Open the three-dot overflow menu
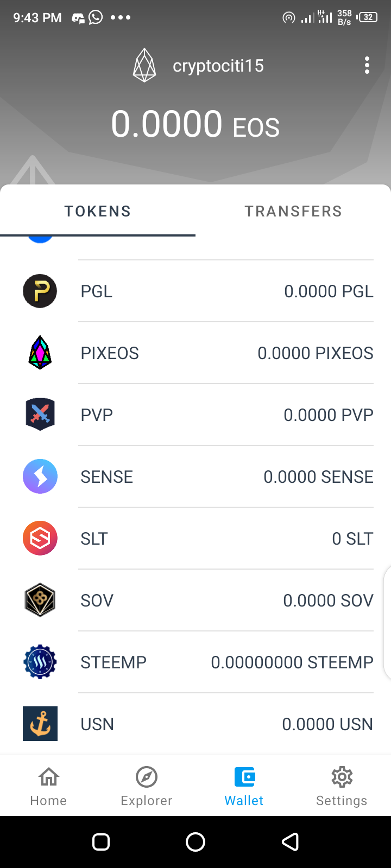 (367, 66)
